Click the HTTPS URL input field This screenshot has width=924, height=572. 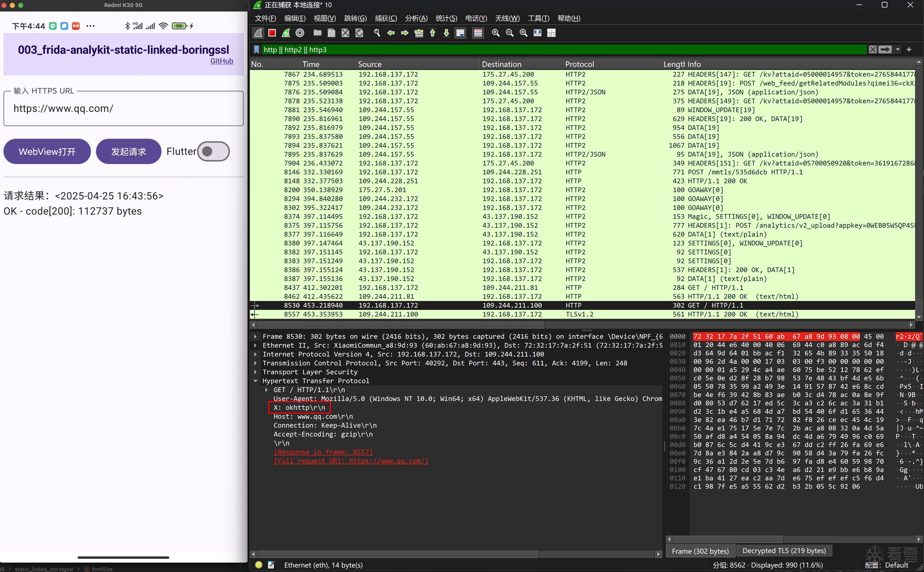[x=123, y=109]
